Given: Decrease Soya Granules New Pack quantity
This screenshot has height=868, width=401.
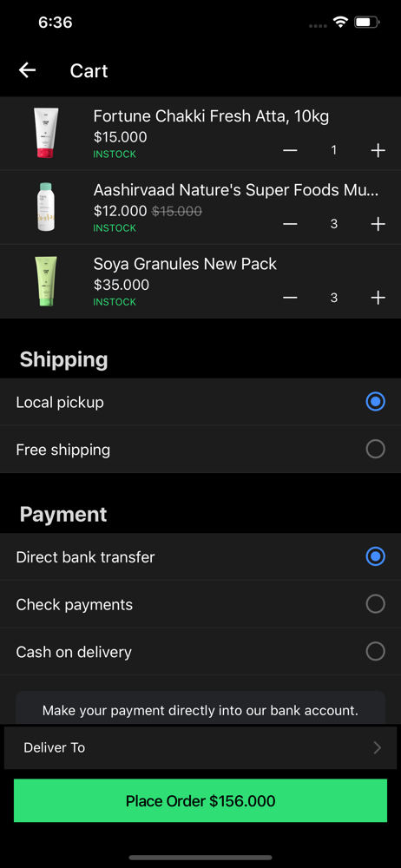Looking at the screenshot, I should click(x=290, y=298).
